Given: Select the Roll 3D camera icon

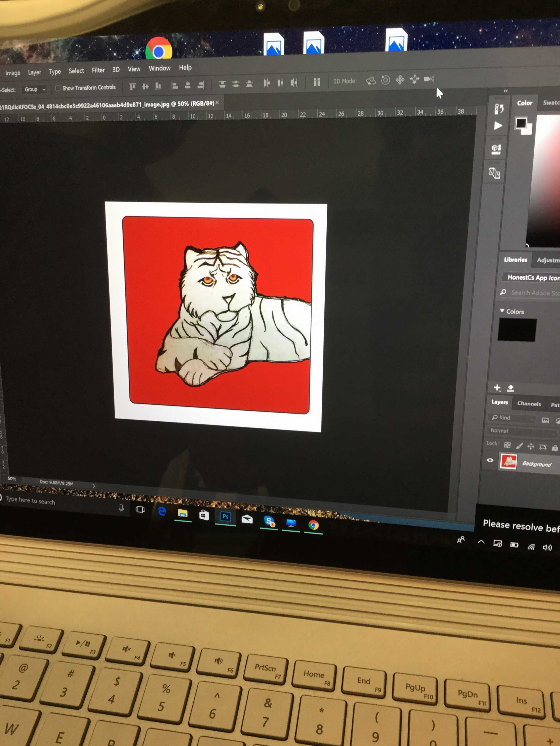Looking at the screenshot, I should (385, 80).
